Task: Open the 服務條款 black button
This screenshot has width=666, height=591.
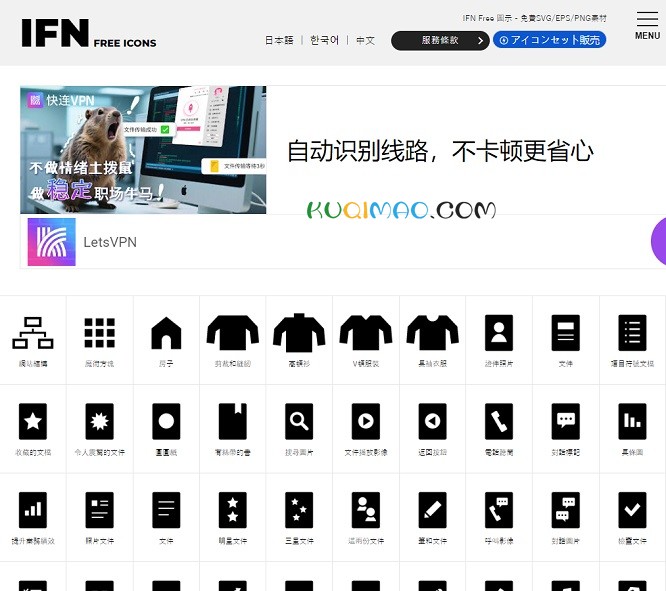Action: (x=440, y=40)
